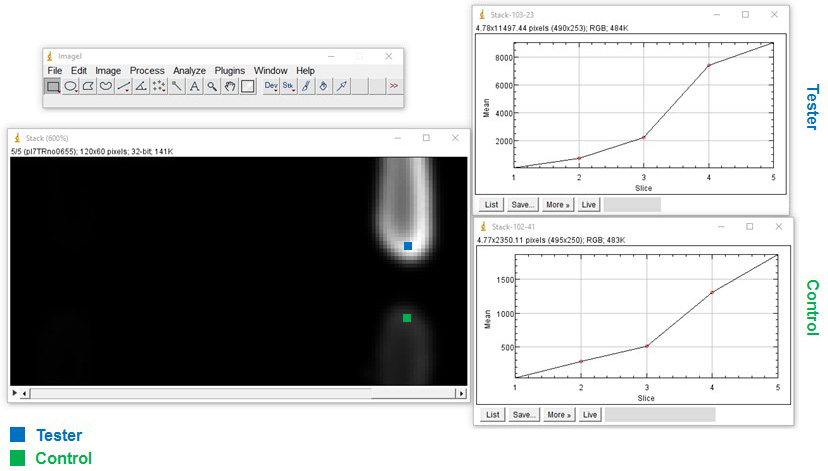
Task: Click Save... in Stack-102-41 plot window
Action: [x=524, y=415]
